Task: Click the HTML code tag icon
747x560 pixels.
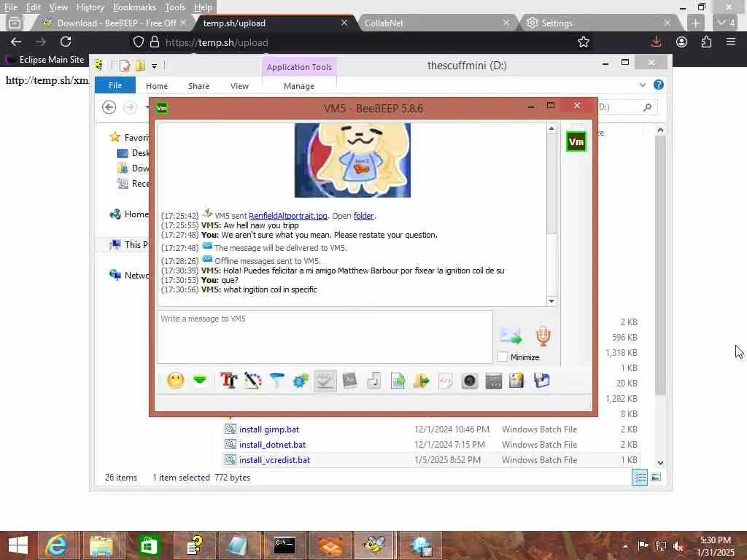Action: (x=446, y=381)
